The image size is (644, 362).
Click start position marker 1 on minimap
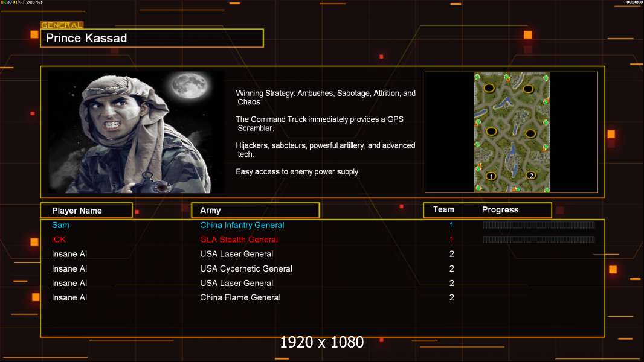coord(491,176)
